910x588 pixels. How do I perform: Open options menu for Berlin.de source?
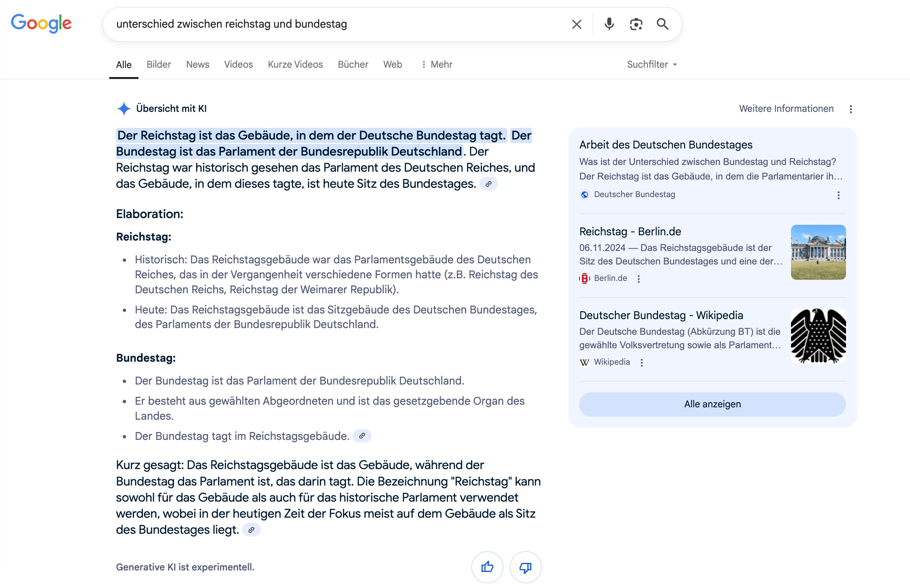click(x=638, y=279)
